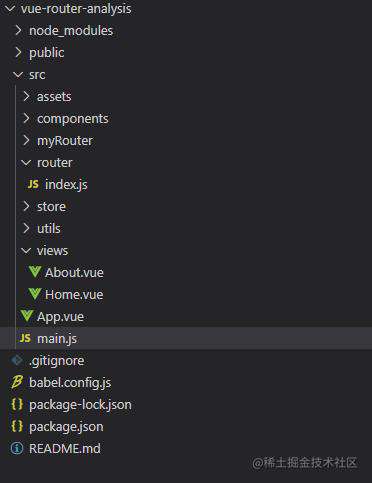The image size is (372, 483).
Task: Open the store folder
Action: 51,207
